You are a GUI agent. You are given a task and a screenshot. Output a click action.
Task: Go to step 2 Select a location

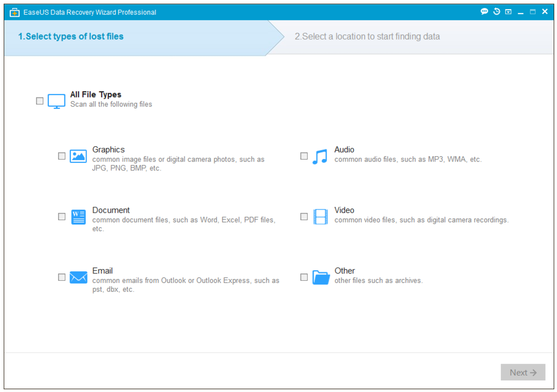coord(367,37)
